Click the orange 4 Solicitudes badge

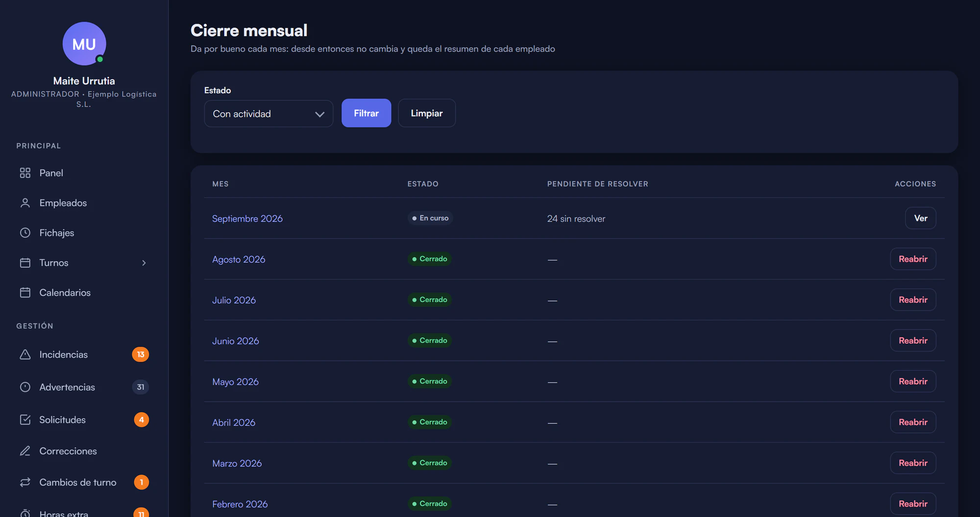point(142,420)
